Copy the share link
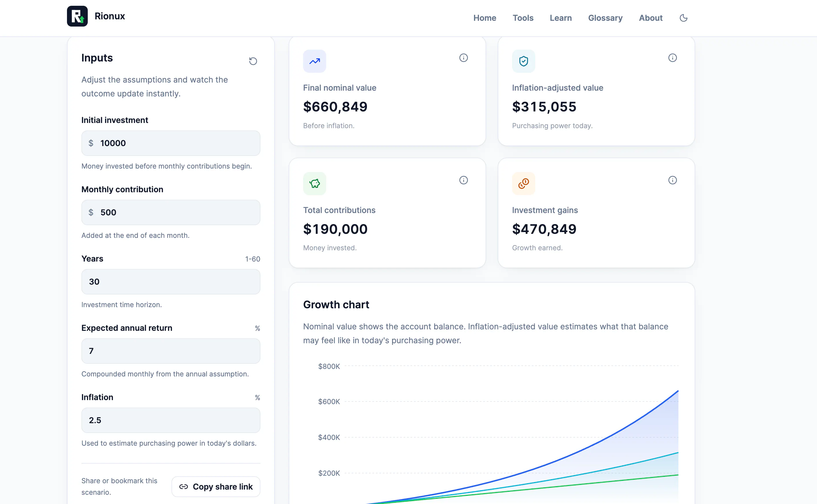 [x=216, y=487]
